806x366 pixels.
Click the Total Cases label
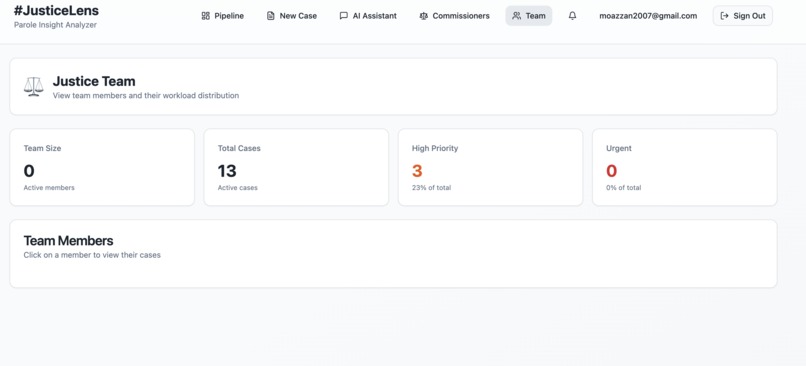[x=239, y=148]
